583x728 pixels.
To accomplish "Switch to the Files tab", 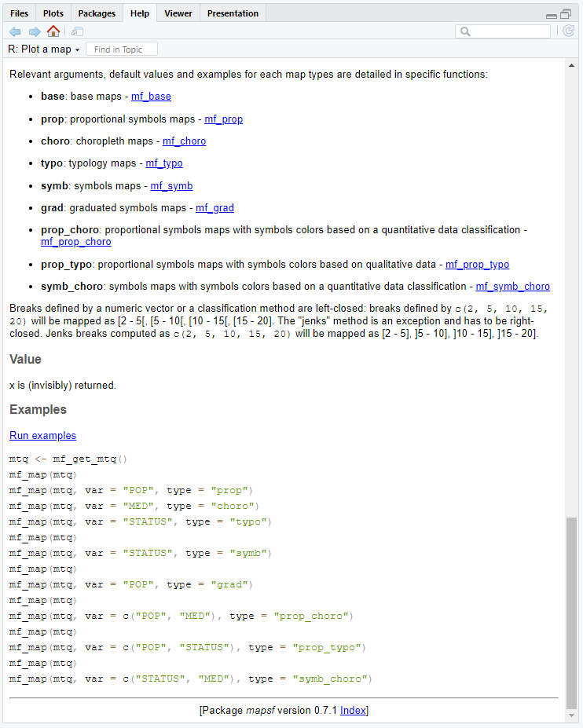I will point(20,13).
